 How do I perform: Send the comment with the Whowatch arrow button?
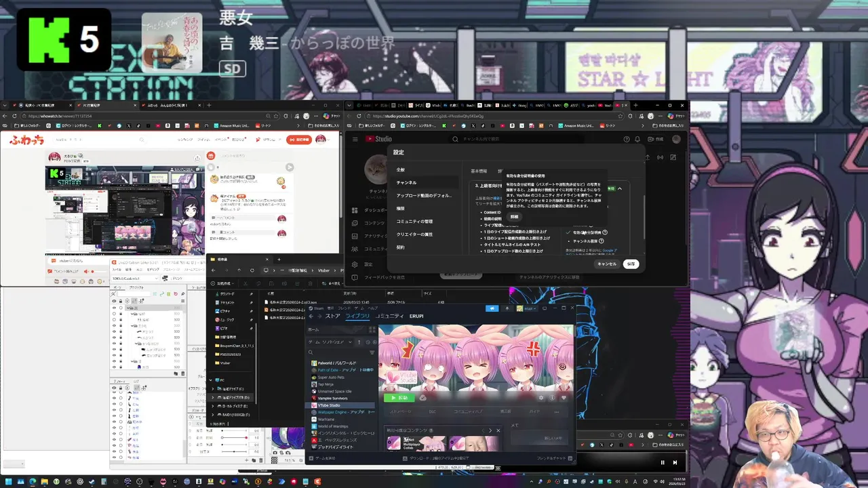[290, 167]
